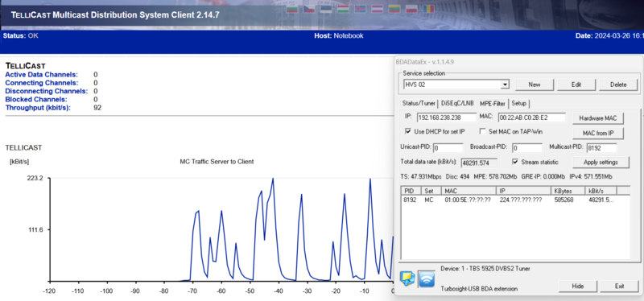644x301 pixels.
Task: Click the 585268 KBytes cell
Action: (x=563, y=200)
